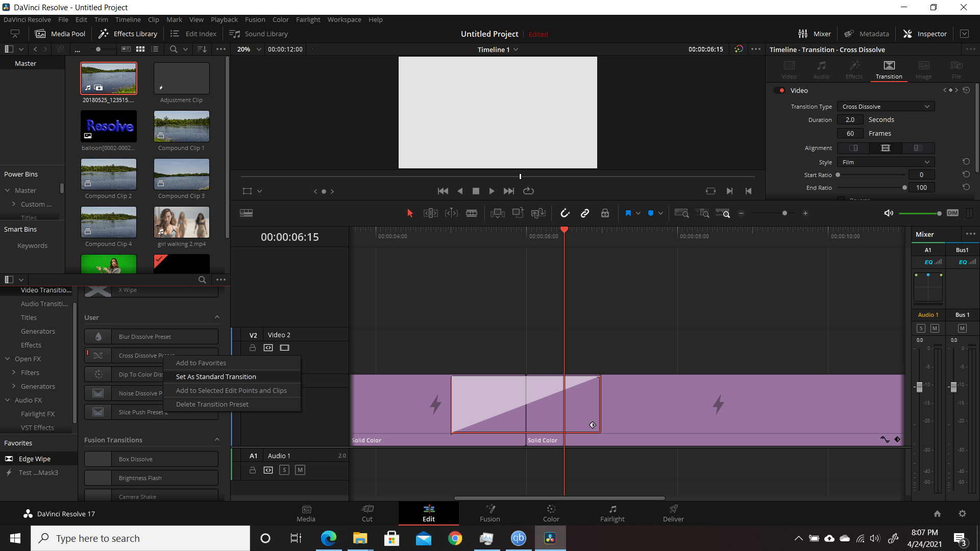The image size is (980, 551).
Task: Click the blue Marker icon
Action: pos(651,213)
